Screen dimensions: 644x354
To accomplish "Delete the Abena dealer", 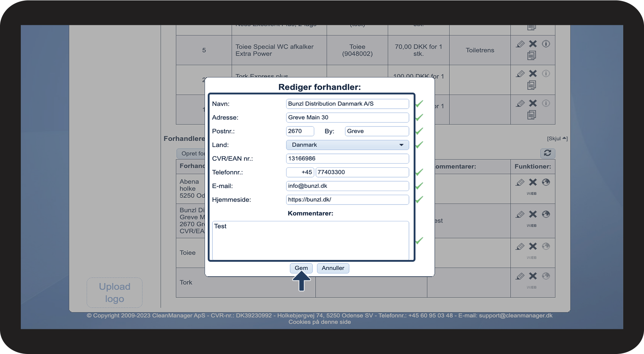I will pos(533,182).
